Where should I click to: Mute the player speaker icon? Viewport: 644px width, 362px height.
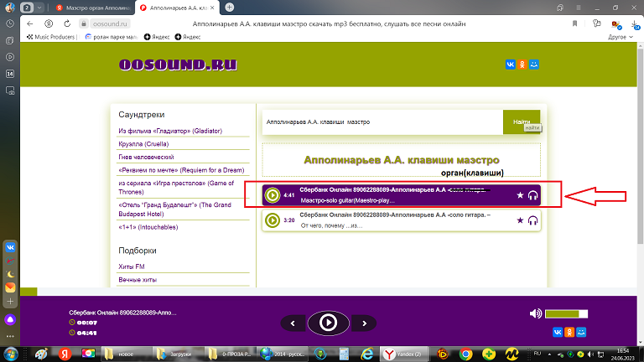click(x=535, y=314)
